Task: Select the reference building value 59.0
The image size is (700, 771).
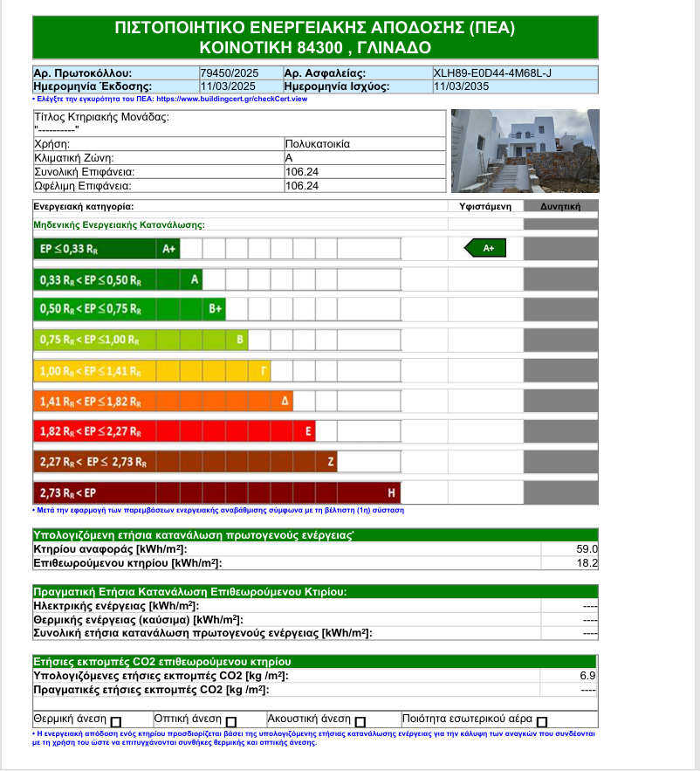Action: [x=569, y=548]
